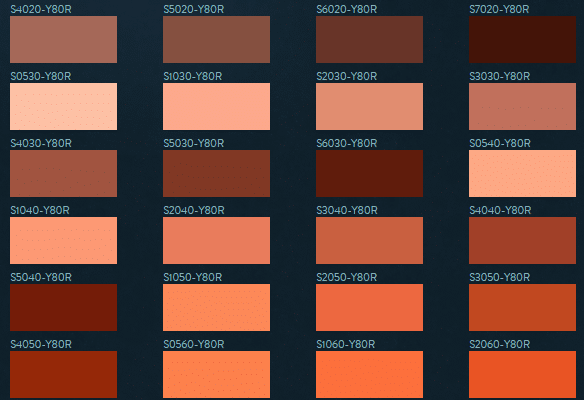Click the S1040-Y80R swatch

63,241
